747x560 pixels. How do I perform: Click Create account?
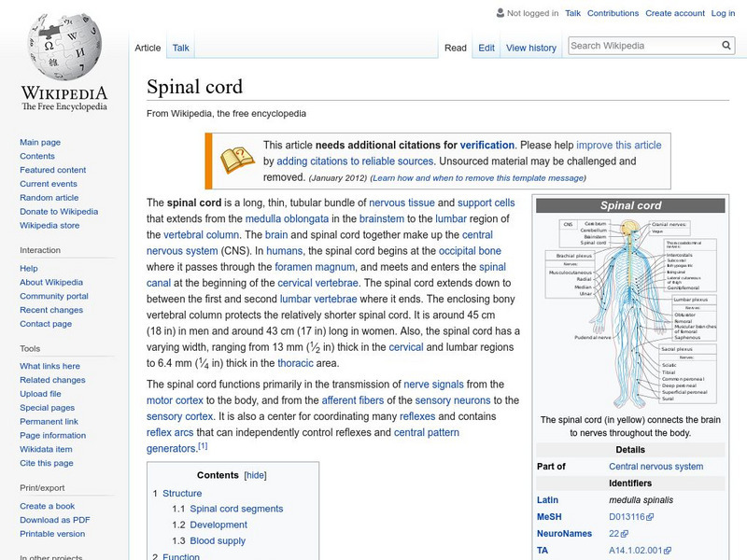click(675, 13)
